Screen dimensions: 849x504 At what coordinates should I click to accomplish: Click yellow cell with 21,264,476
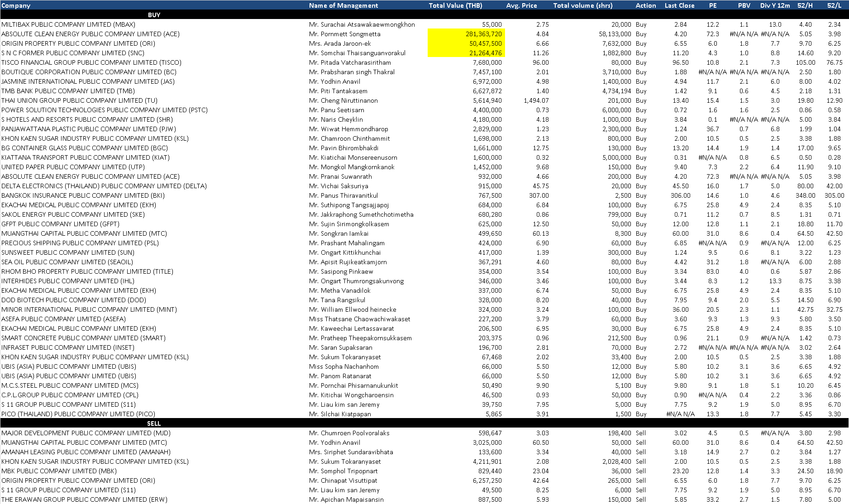[465, 53]
